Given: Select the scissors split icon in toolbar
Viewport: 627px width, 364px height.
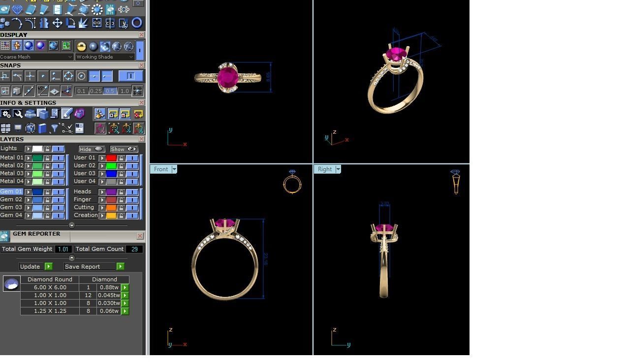Looking at the screenshot, I should pyautogui.click(x=124, y=23).
